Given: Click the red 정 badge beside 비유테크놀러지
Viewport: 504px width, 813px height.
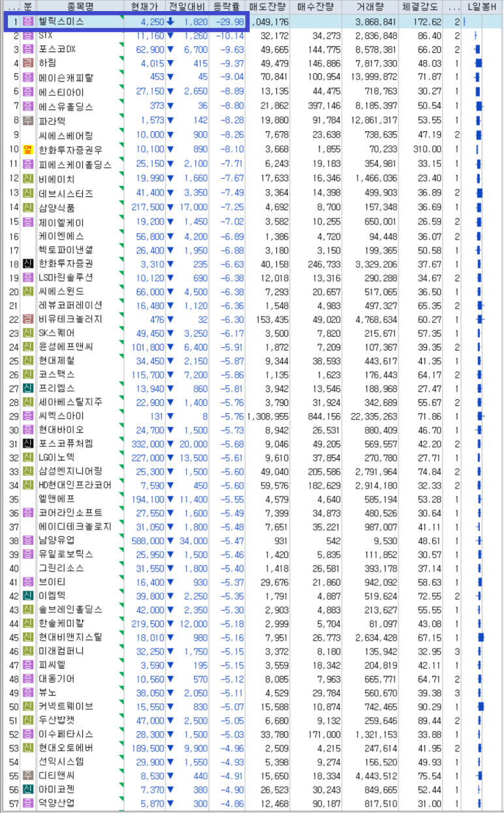Looking at the screenshot, I should pos(27,319).
